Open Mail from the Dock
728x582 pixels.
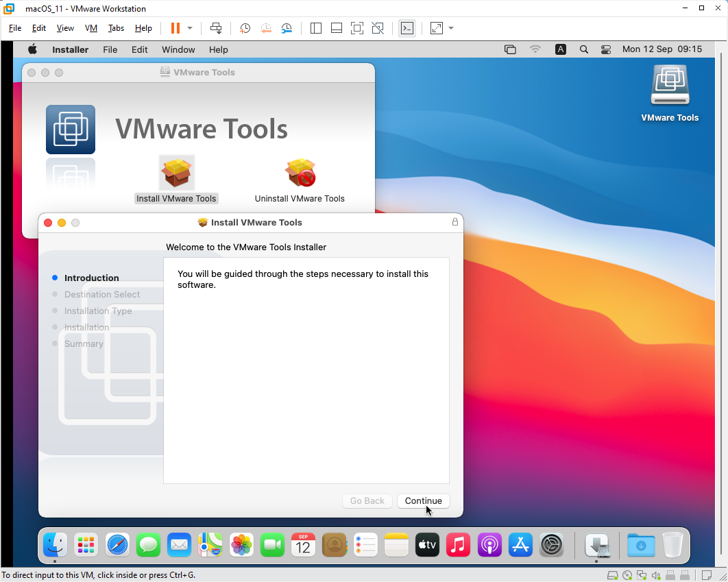[179, 545]
